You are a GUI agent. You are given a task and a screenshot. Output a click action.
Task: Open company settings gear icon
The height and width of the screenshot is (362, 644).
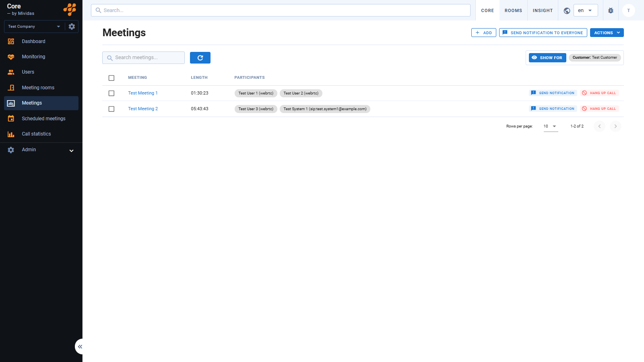(x=72, y=27)
